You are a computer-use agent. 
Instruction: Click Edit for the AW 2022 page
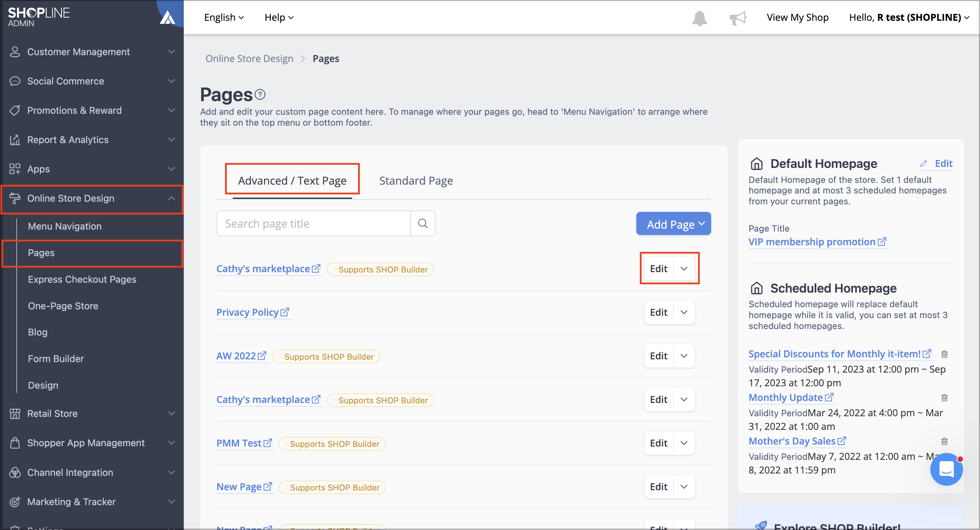coord(658,356)
